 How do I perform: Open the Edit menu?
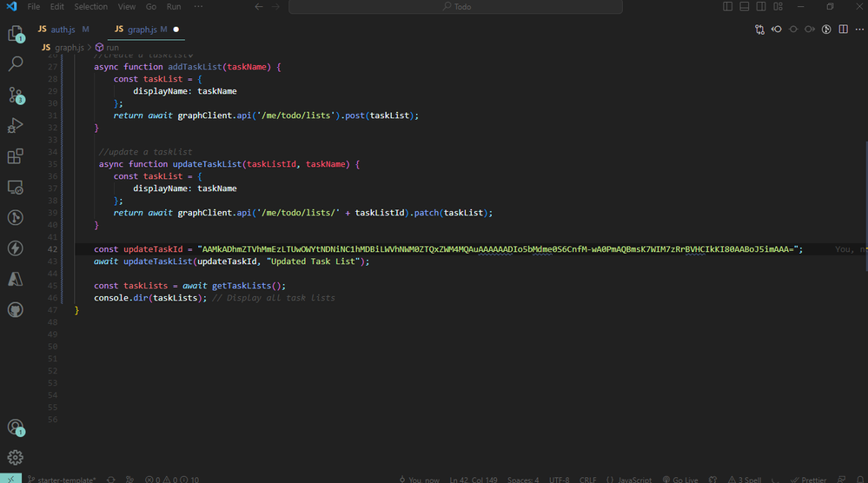click(x=57, y=7)
